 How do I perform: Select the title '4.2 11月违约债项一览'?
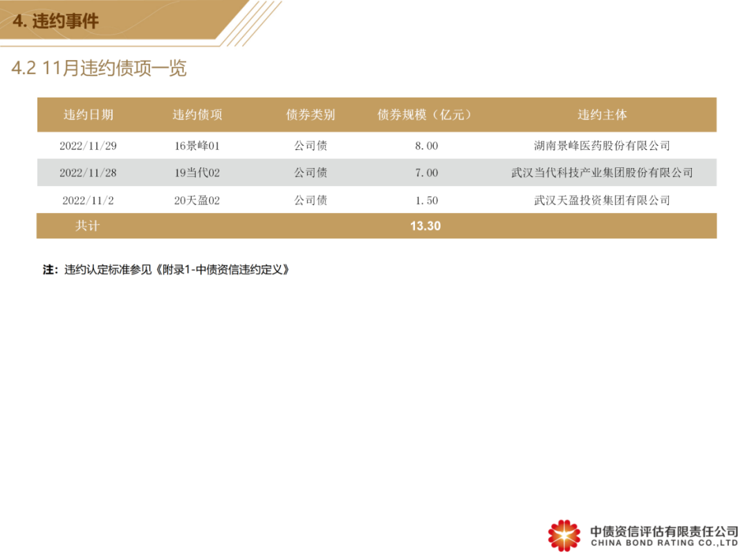click(x=99, y=68)
